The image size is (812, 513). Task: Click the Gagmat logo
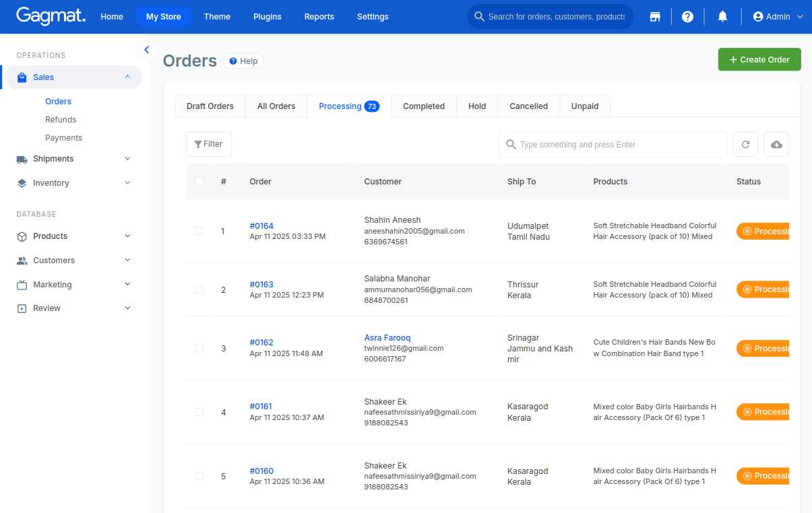point(51,16)
